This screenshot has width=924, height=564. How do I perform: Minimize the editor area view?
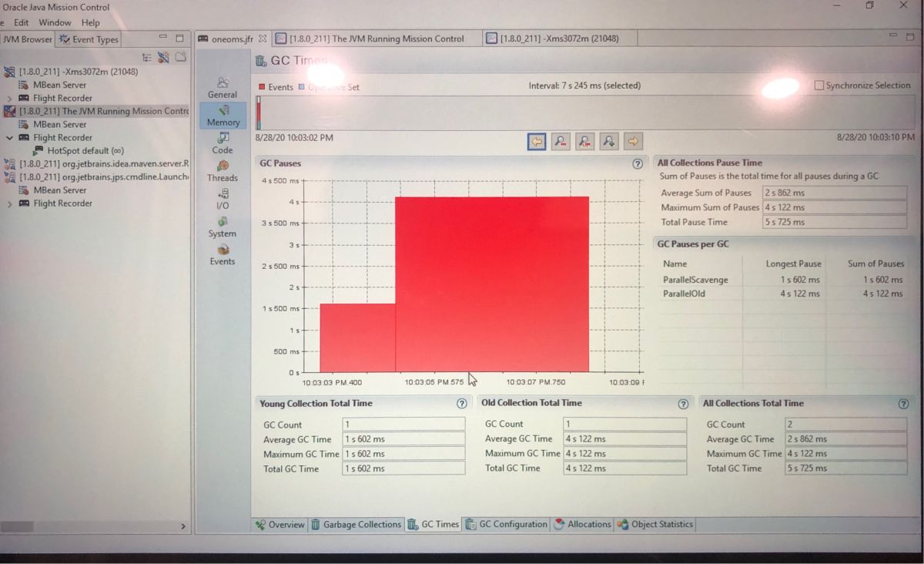tap(892, 36)
